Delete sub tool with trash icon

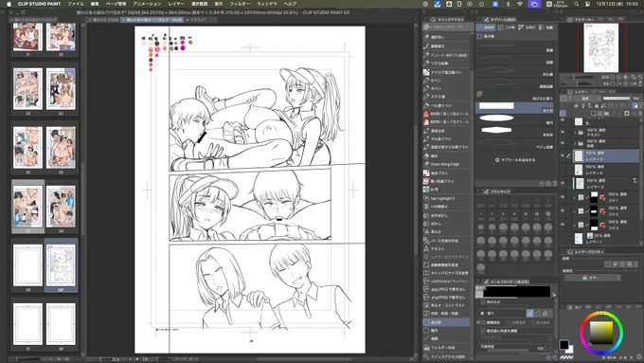click(555, 184)
